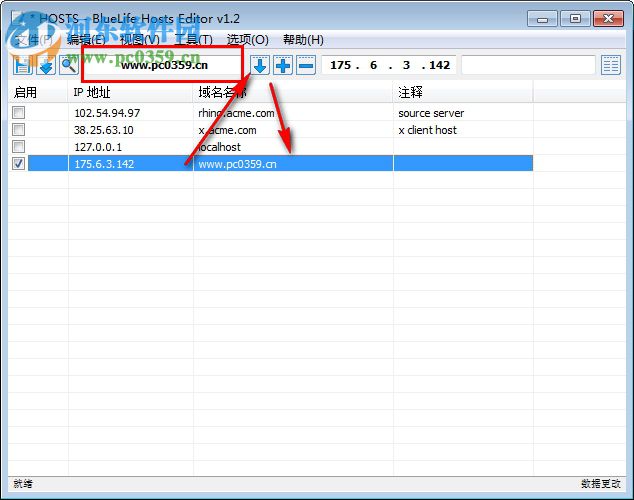Click the list view icon at toolbar end
This screenshot has height=500, width=634.
(x=611, y=65)
